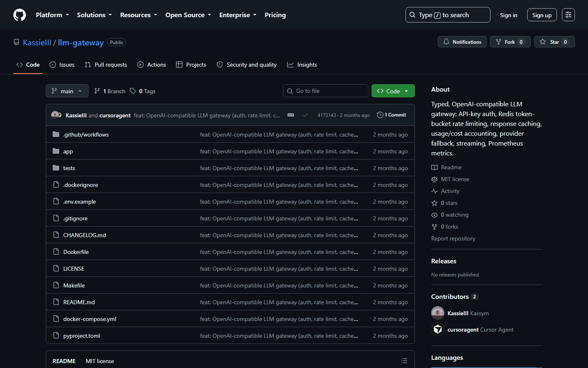Click the Fork repository icon
The image size is (588, 368).
click(x=499, y=42)
